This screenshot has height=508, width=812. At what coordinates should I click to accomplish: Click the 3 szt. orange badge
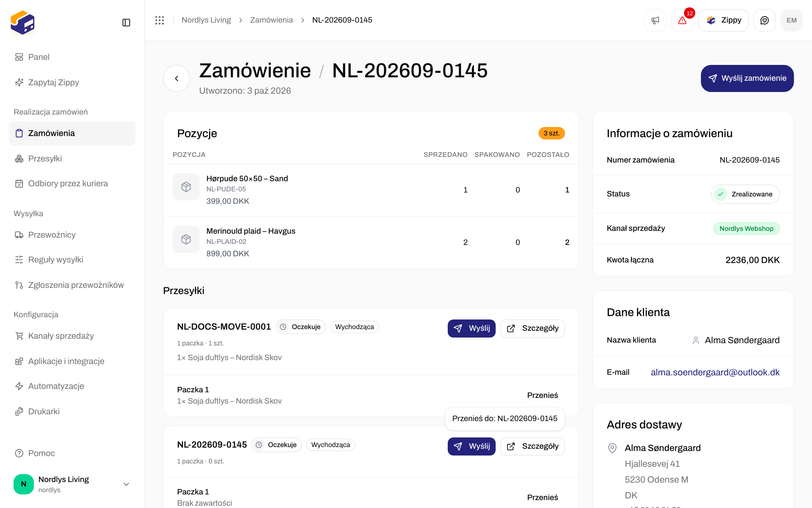(551, 133)
